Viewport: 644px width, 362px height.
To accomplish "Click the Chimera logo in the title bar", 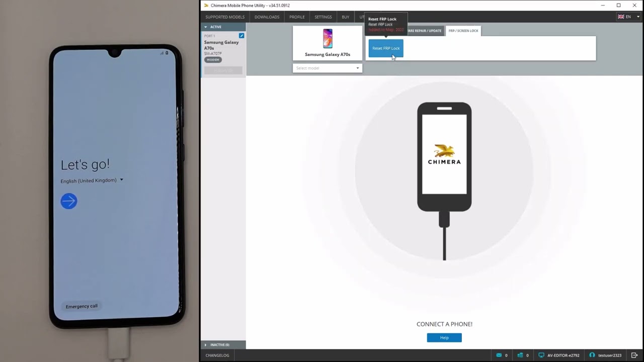I will (x=206, y=6).
